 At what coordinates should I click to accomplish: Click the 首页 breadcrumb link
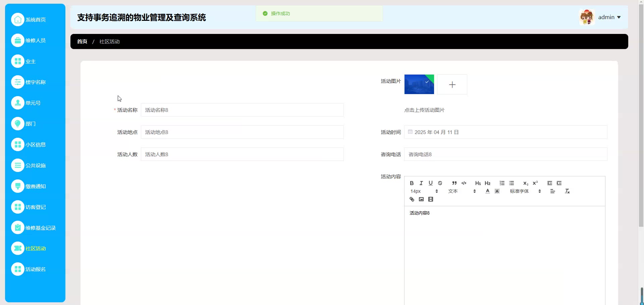[82, 42]
